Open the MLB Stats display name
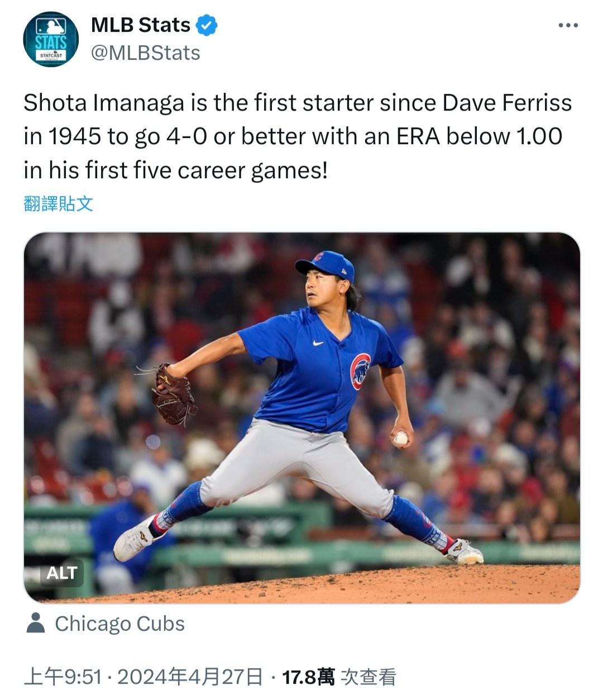Viewport: 603px width, 700px height. pyautogui.click(x=140, y=25)
